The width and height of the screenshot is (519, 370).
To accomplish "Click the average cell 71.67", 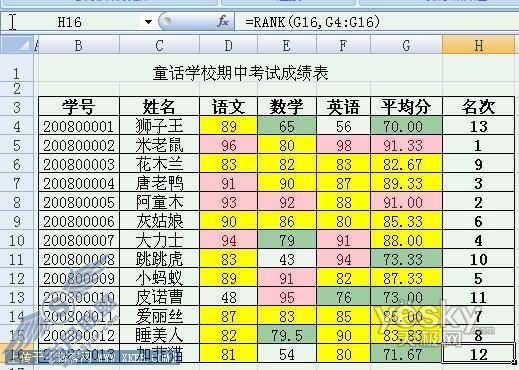I will pos(406,354).
